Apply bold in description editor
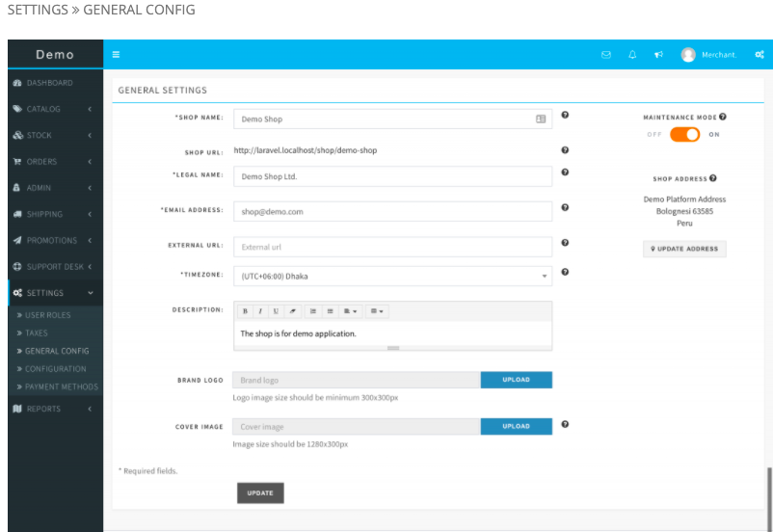The image size is (773, 532). [245, 311]
